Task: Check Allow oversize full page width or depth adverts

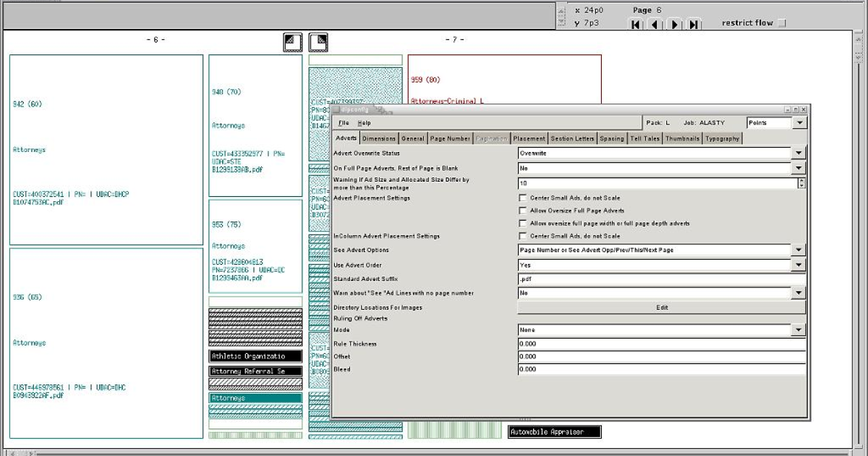Action: point(523,224)
